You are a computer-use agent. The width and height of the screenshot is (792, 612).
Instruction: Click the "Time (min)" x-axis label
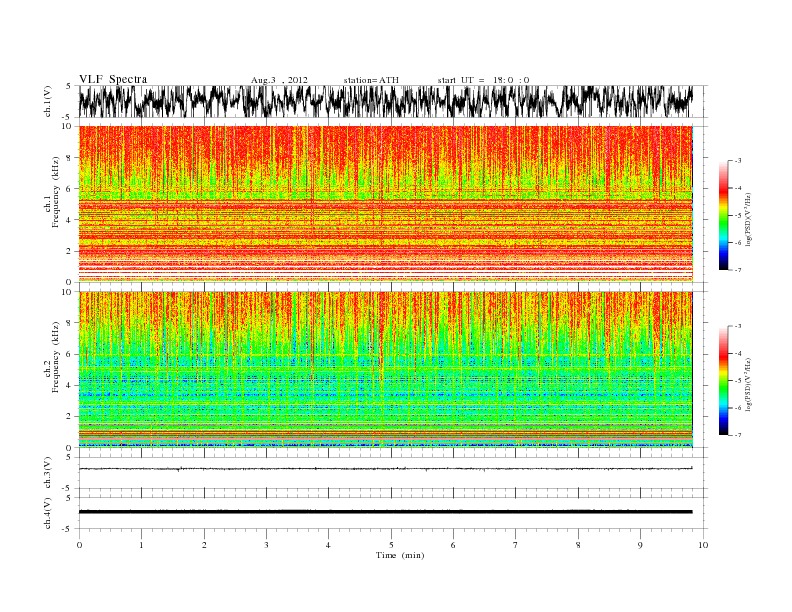(x=400, y=555)
